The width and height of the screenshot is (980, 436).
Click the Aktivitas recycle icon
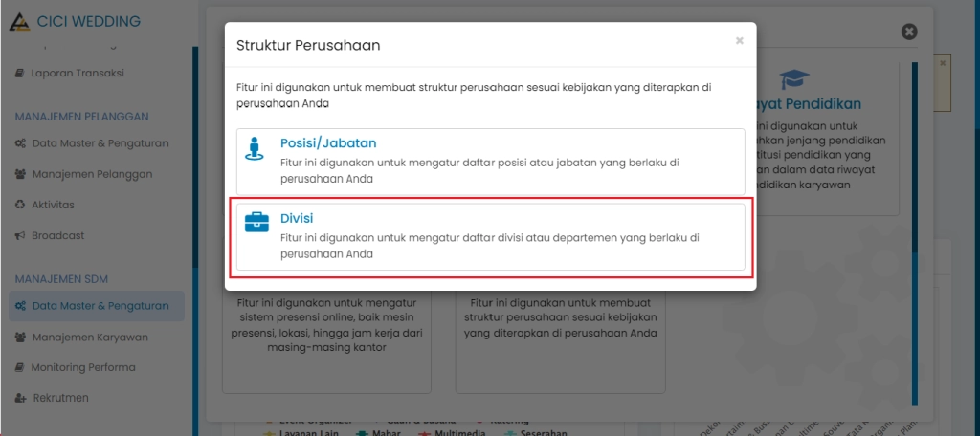click(19, 205)
